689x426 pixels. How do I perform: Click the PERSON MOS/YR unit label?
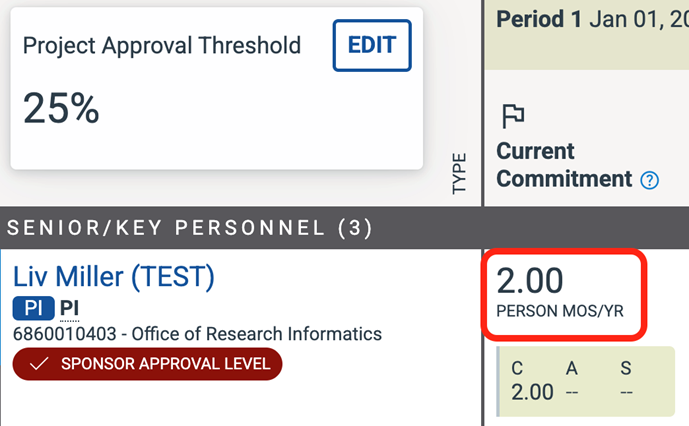pyautogui.click(x=560, y=311)
